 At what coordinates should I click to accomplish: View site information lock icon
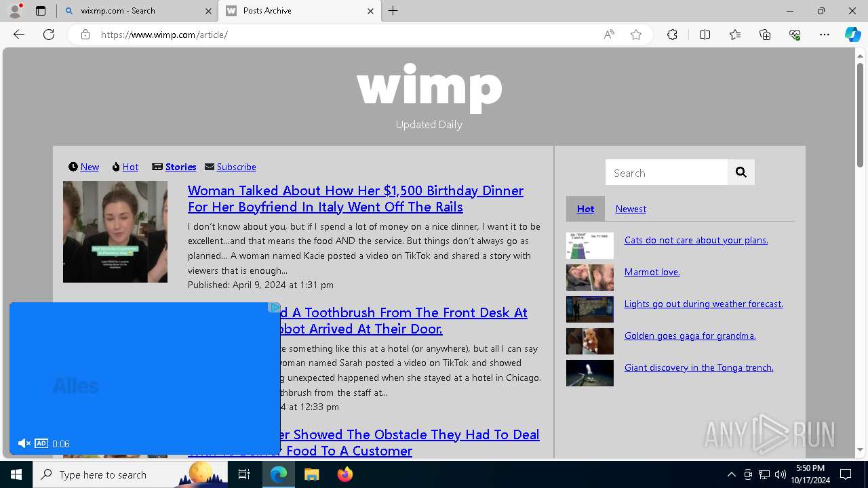point(85,35)
